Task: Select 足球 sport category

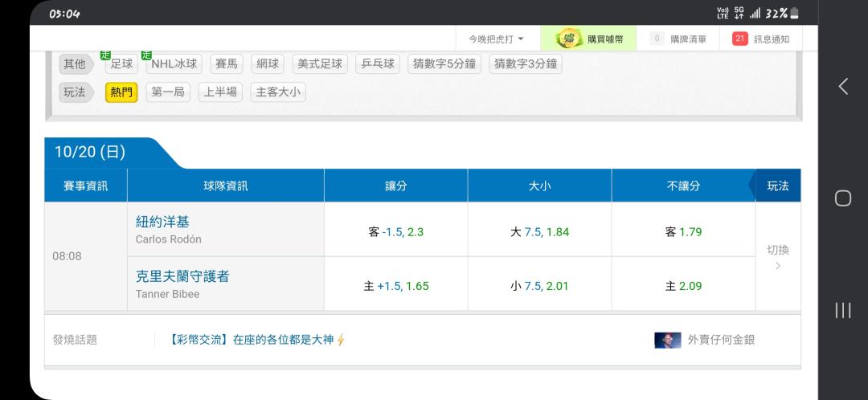Action: point(122,63)
